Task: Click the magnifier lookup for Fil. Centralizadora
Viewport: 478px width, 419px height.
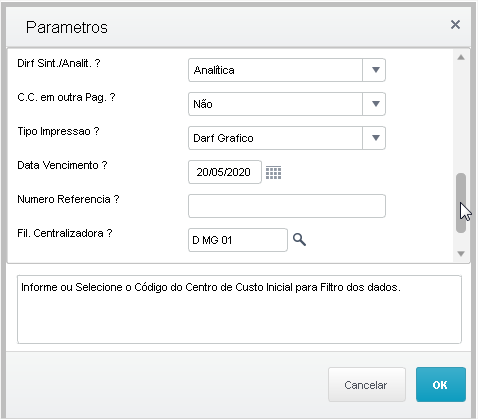Action: (x=299, y=240)
